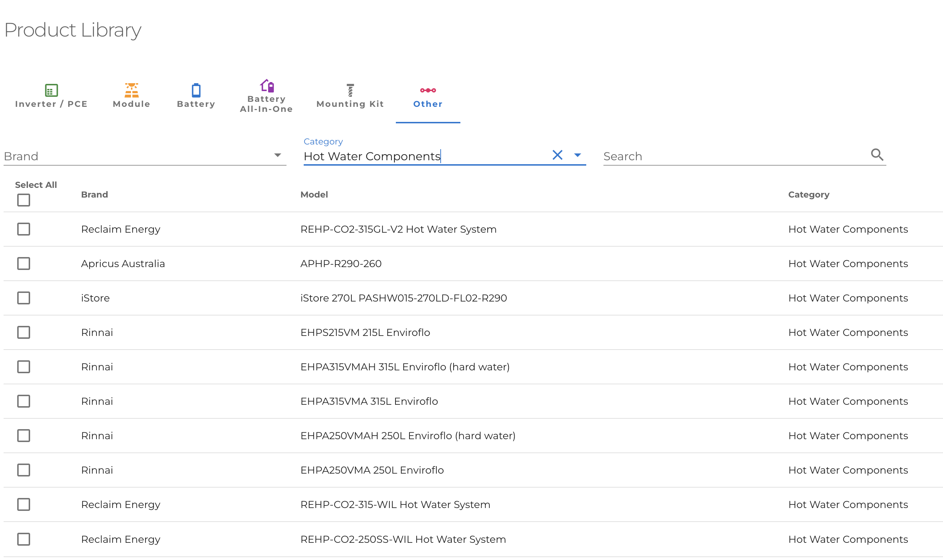Viewport: 943px width, 560px height.
Task: Tick the EHPS215VM 215L Enviroflo checkbox
Action: pos(23,332)
